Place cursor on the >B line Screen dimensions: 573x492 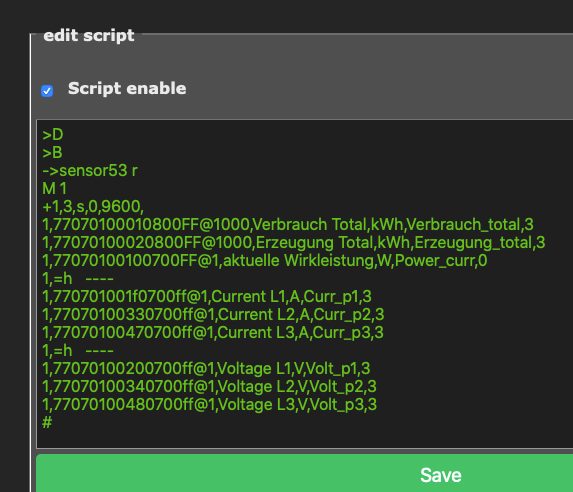[x=52, y=153]
